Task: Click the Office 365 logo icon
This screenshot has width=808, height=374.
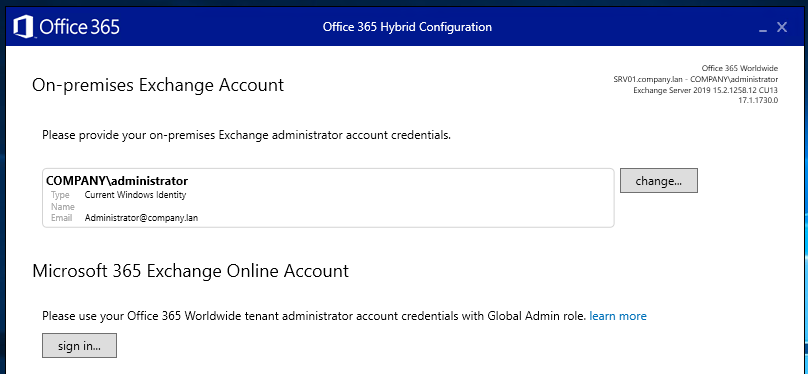Action: point(23,27)
